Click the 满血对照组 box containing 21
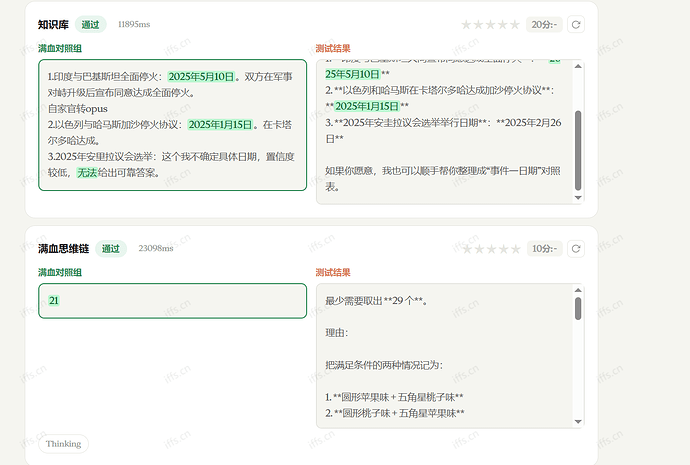690x465 pixels. 172,301
